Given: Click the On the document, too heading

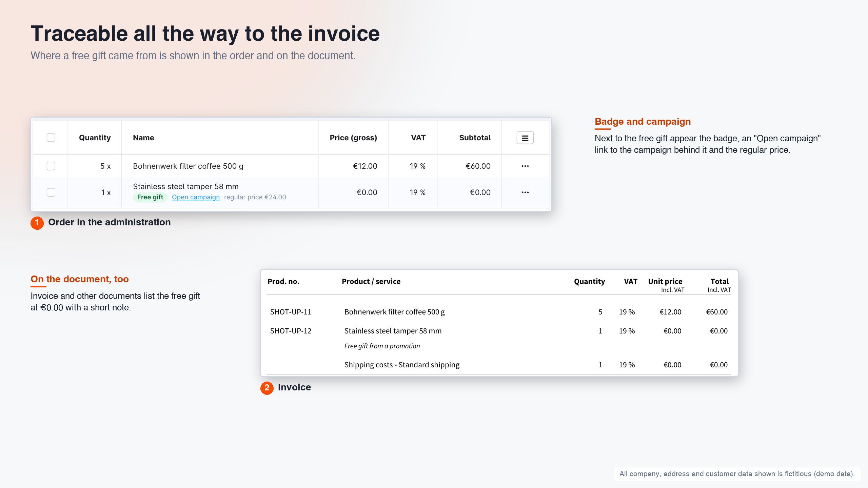Looking at the screenshot, I should (80, 279).
